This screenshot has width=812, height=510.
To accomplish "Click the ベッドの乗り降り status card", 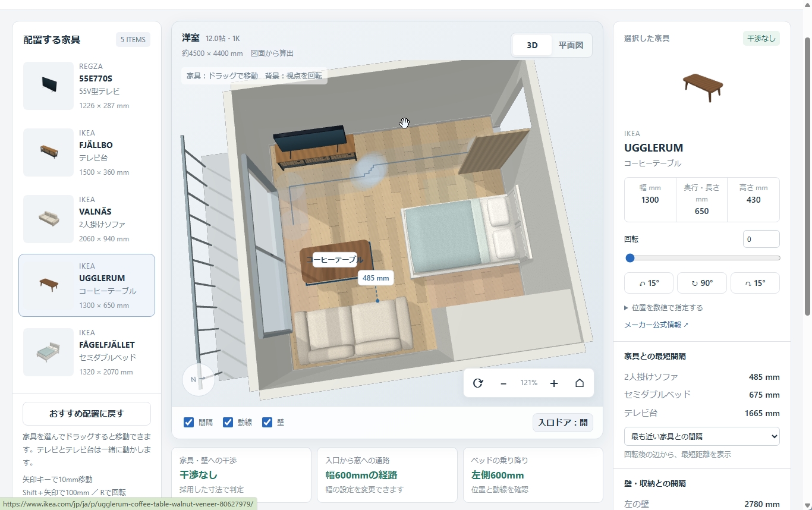I will [x=533, y=475].
